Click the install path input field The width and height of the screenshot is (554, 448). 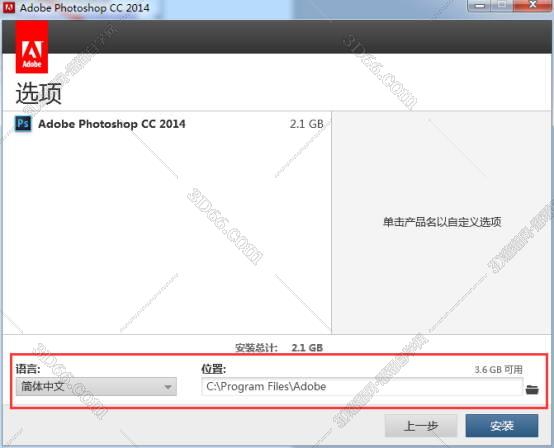click(362, 387)
